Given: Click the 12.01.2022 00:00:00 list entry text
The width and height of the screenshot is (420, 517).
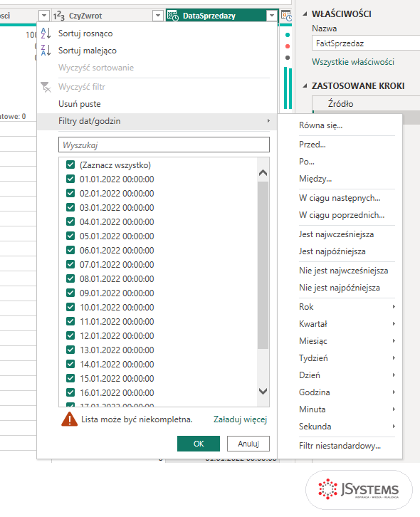Looking at the screenshot, I should (x=117, y=335).
